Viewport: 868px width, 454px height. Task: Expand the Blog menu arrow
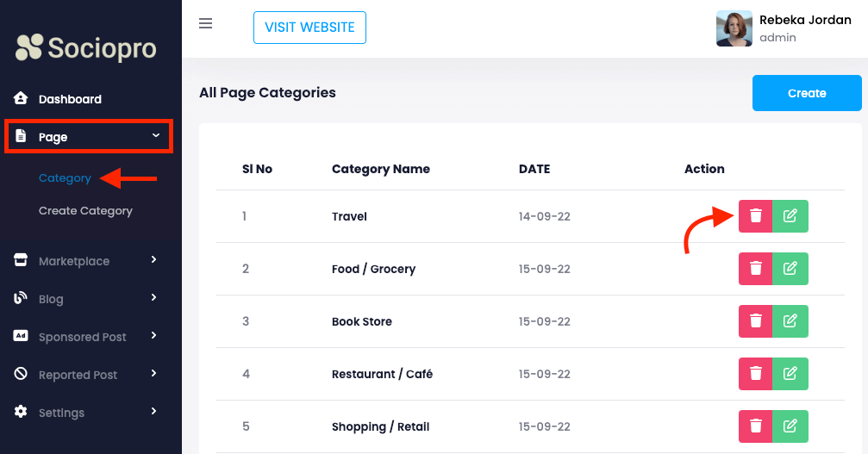[x=154, y=298]
